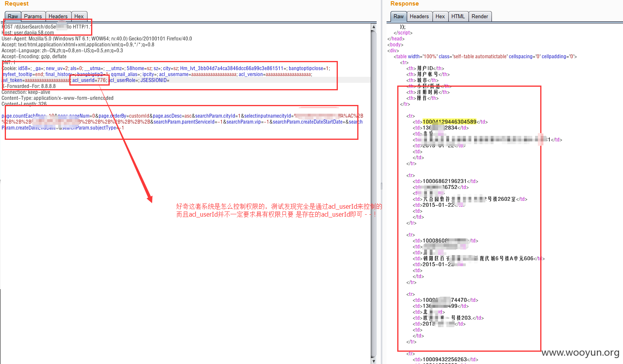
Task: Open the Response Render tab
Action: [480, 16]
